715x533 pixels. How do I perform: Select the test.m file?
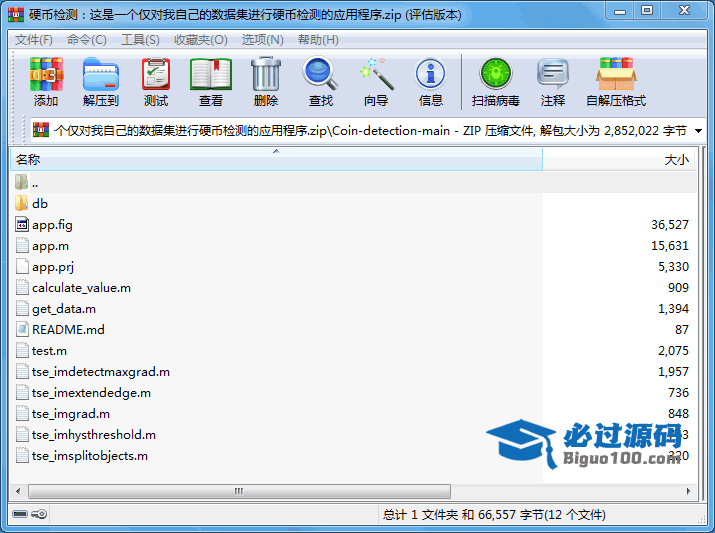click(x=49, y=351)
